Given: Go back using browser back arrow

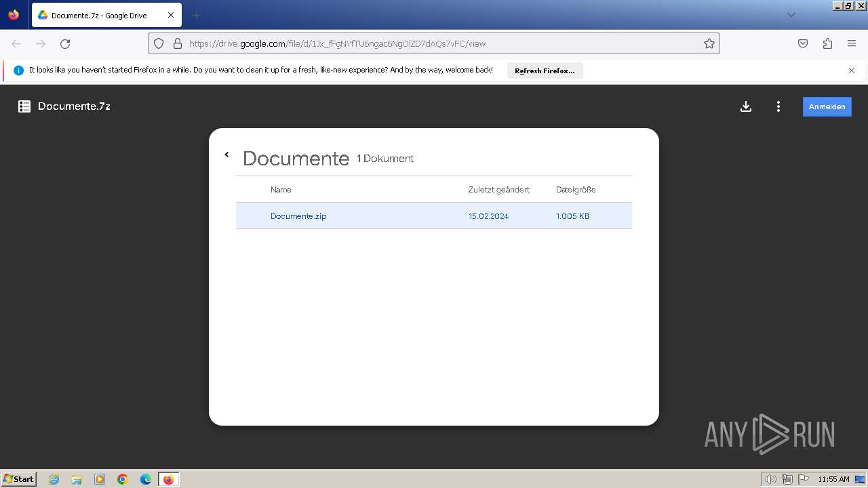Looking at the screenshot, I should [16, 43].
